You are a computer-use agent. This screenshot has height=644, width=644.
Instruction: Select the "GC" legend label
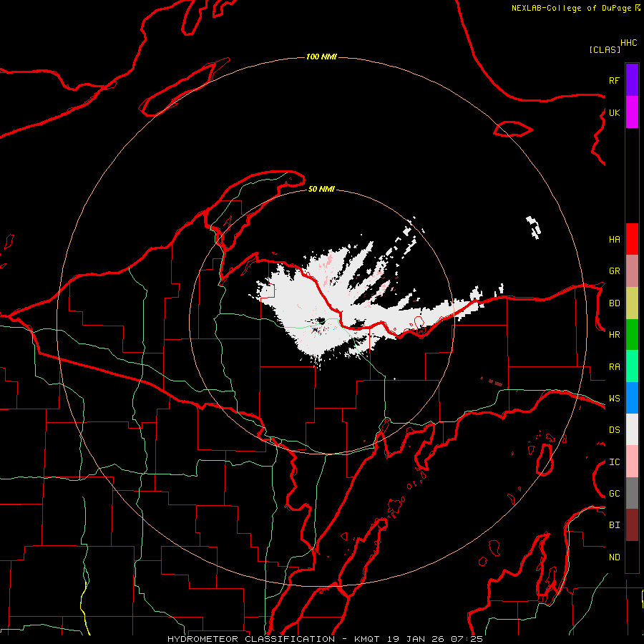point(614,494)
